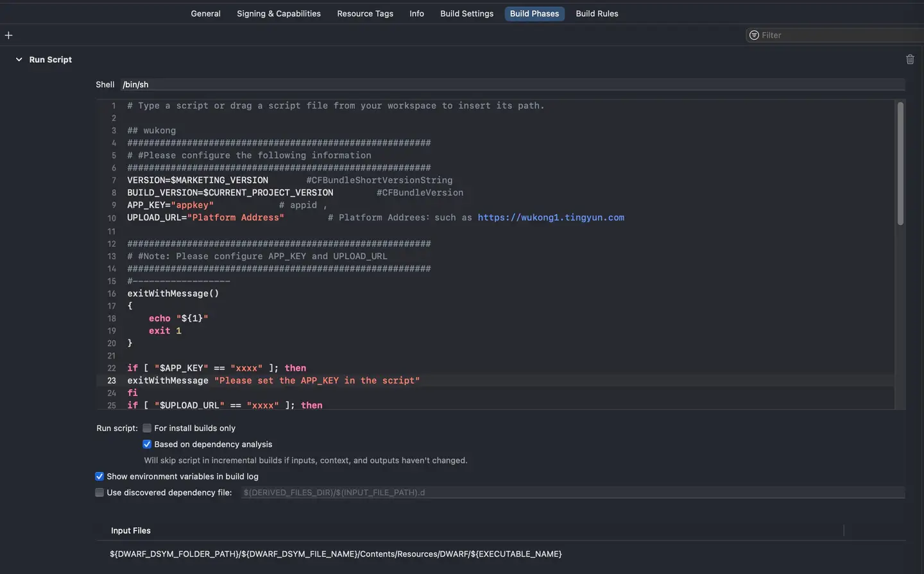Uncheck Based on dependency analysis
Viewport: 924px width, 574px height.
pos(147,444)
